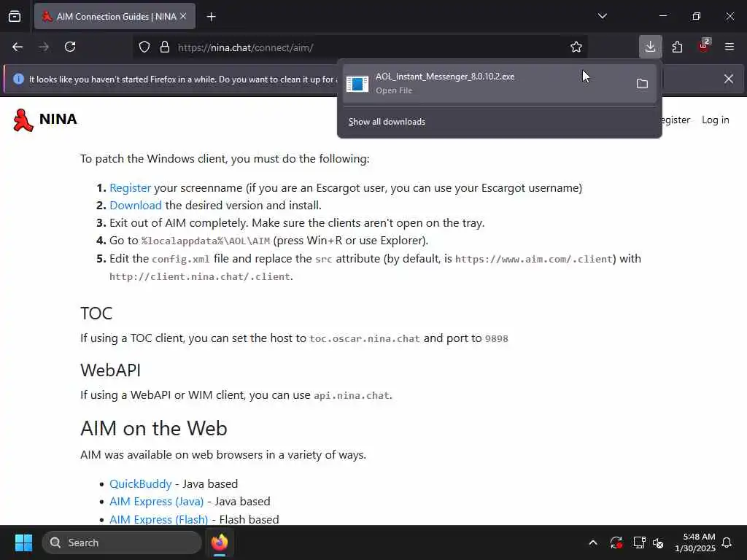Go back to the previous page
Image resolution: width=747 pixels, height=560 pixels.
click(x=18, y=47)
